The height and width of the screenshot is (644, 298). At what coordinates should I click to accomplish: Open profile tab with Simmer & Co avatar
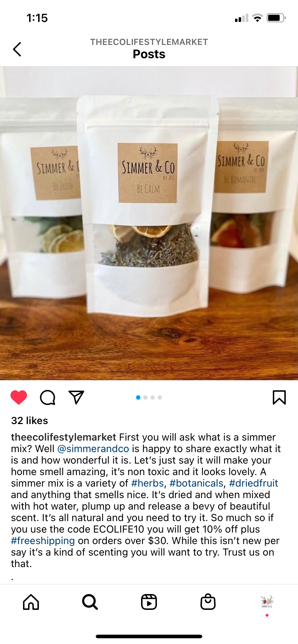[x=267, y=601]
